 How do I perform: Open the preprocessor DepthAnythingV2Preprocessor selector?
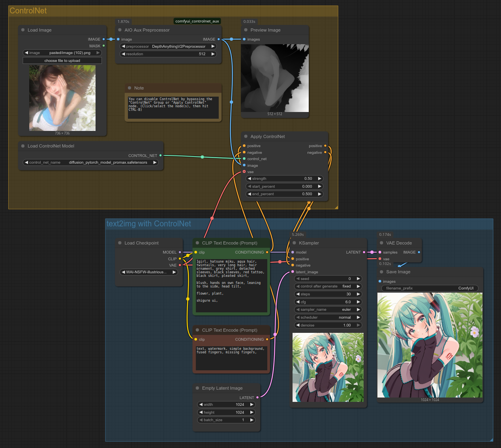point(168,47)
